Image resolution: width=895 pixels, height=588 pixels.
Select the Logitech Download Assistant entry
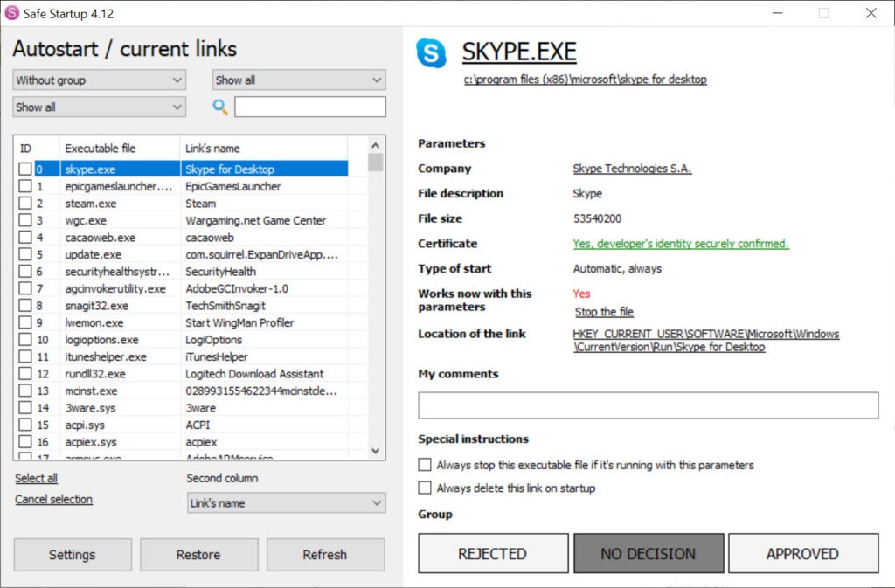pos(254,374)
